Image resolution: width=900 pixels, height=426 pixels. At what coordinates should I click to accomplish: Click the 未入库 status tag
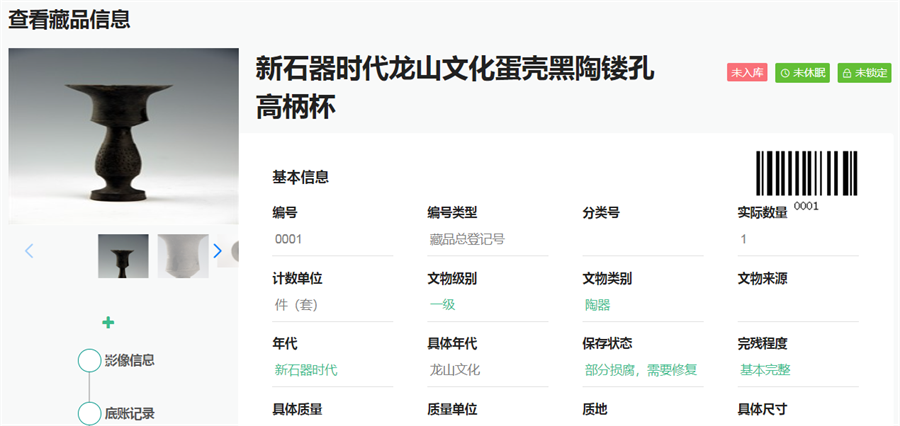point(747,73)
